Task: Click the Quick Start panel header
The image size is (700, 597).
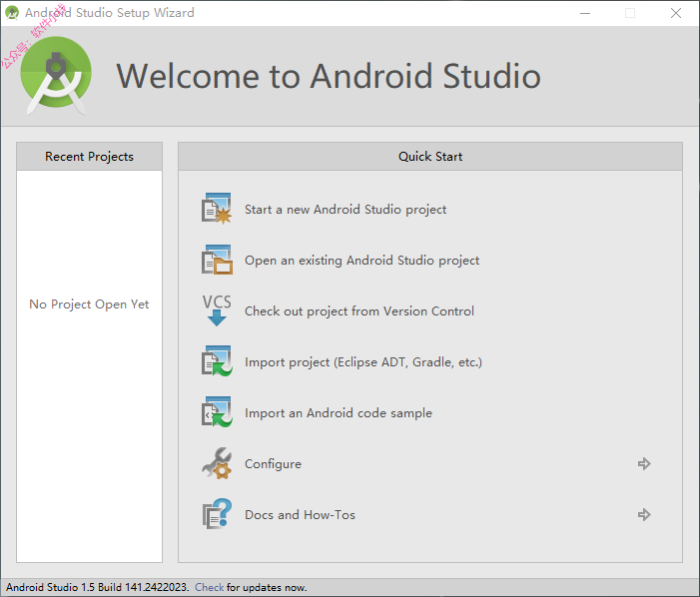Action: (x=430, y=156)
